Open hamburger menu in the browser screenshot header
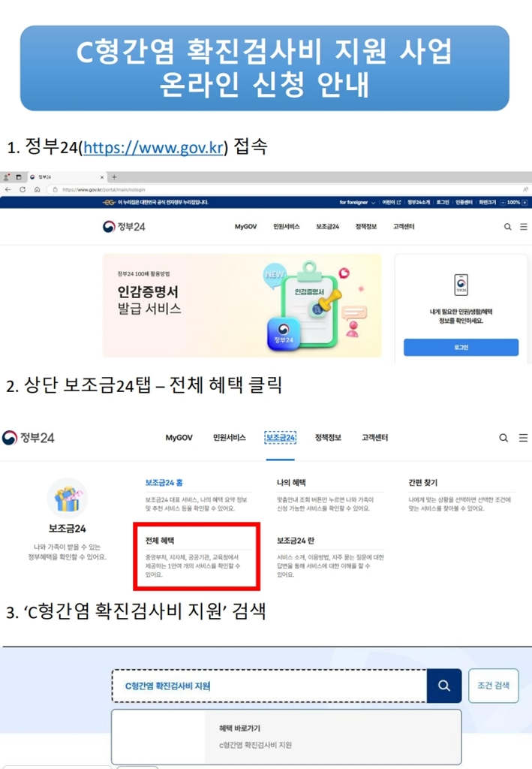The width and height of the screenshot is (532, 769). (524, 227)
